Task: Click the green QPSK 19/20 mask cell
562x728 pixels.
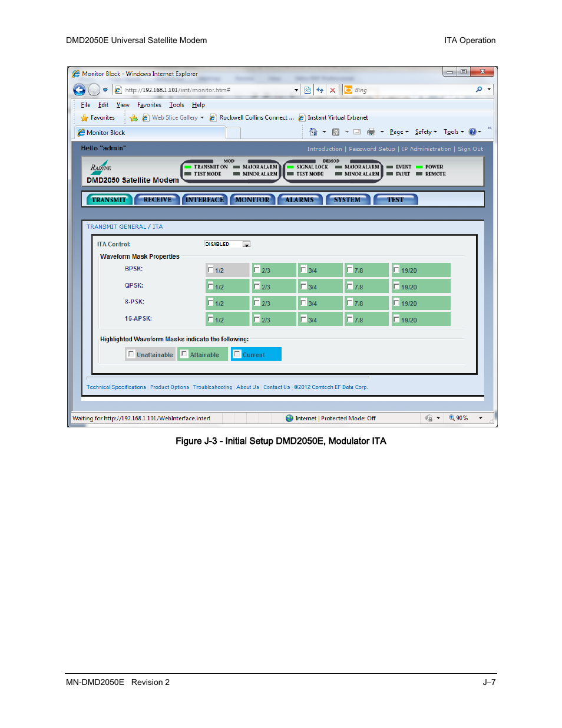Action: 421,286
